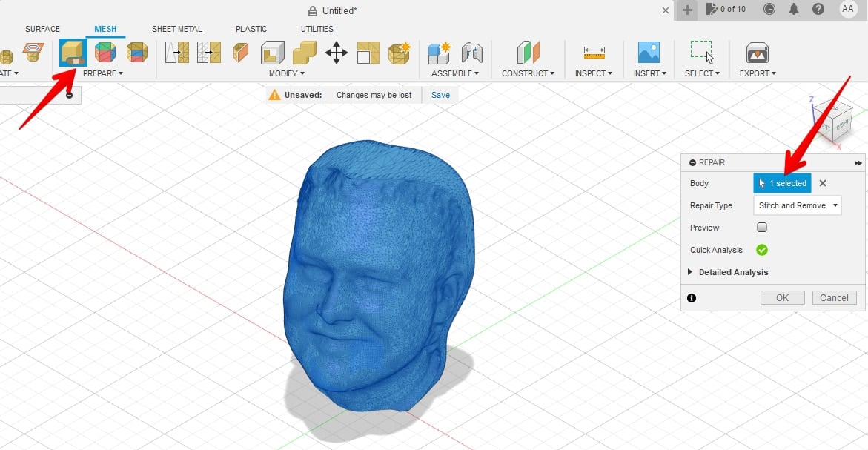Open the MODIFY dropdown menu
Screen dimensions: 868x450
[x=287, y=73]
